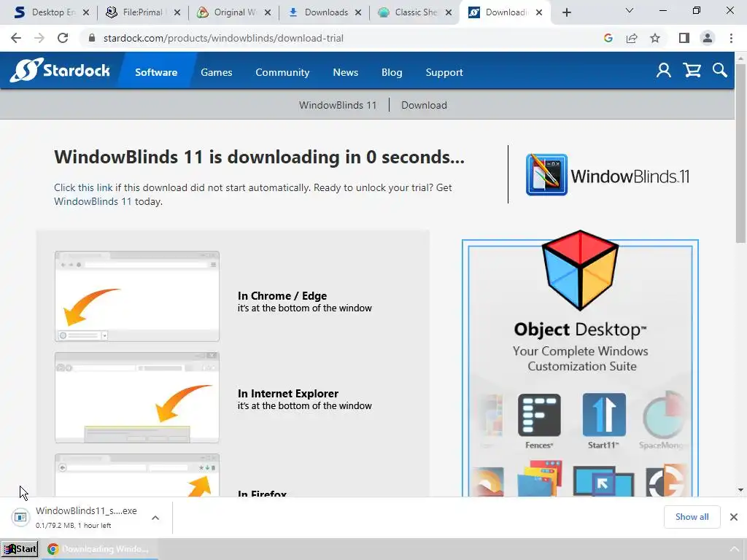Close the Classic She tab

coord(449,12)
